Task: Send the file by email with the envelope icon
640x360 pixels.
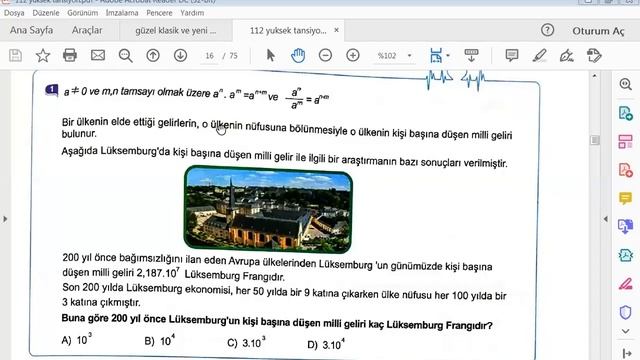Action: (x=98, y=55)
